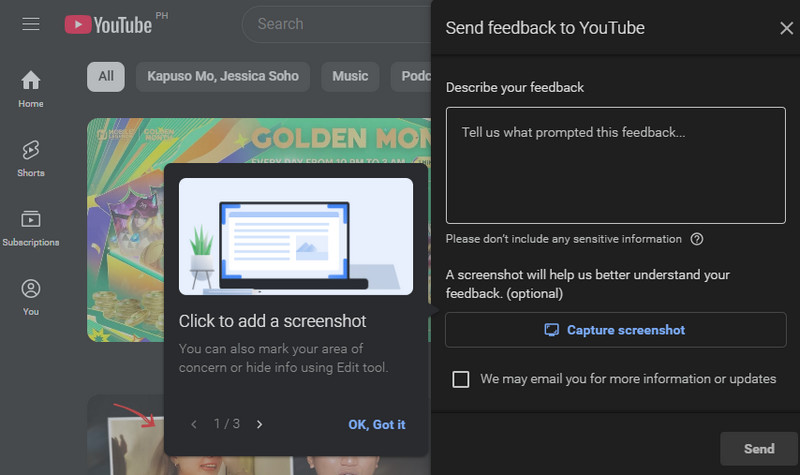
Task: Click the YouTube logo
Action: (108, 24)
